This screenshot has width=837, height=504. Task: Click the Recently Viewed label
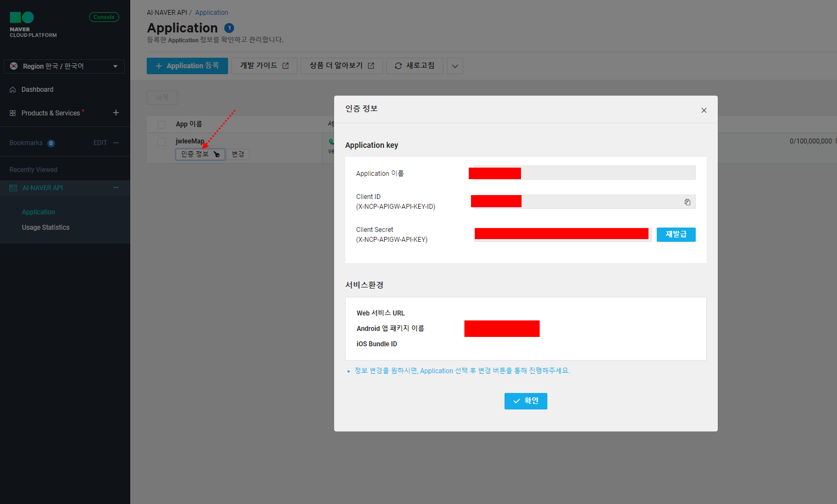click(x=34, y=170)
